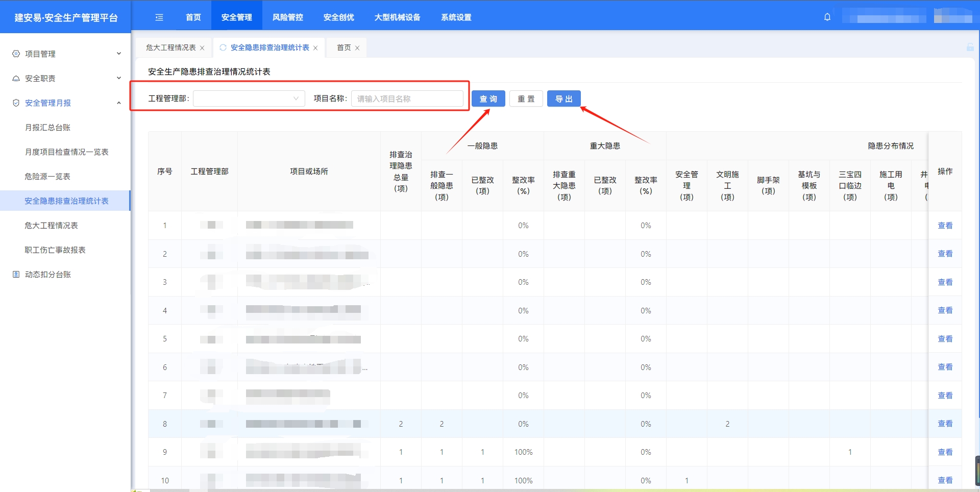Open 职工伤亡事故报表 from the sidebar
980x492 pixels.
(x=55, y=250)
